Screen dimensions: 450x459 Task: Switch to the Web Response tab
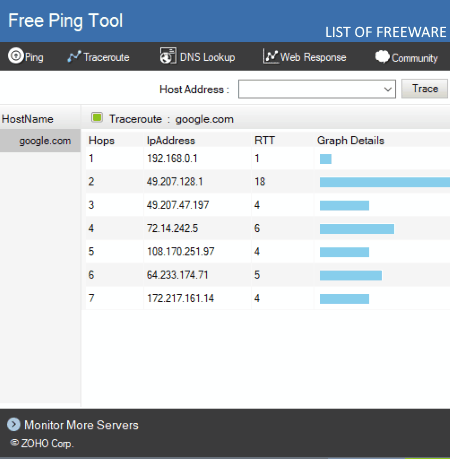[305, 57]
